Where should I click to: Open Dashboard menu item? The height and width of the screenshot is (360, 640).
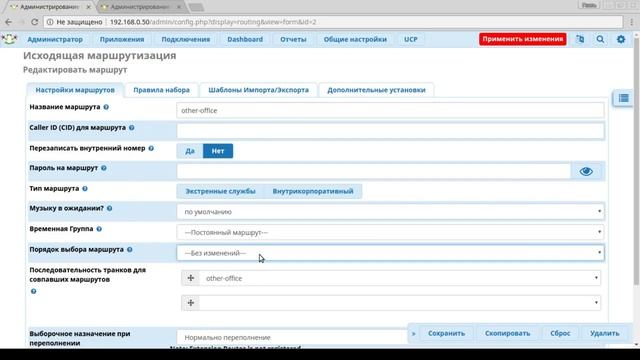pyautogui.click(x=245, y=39)
